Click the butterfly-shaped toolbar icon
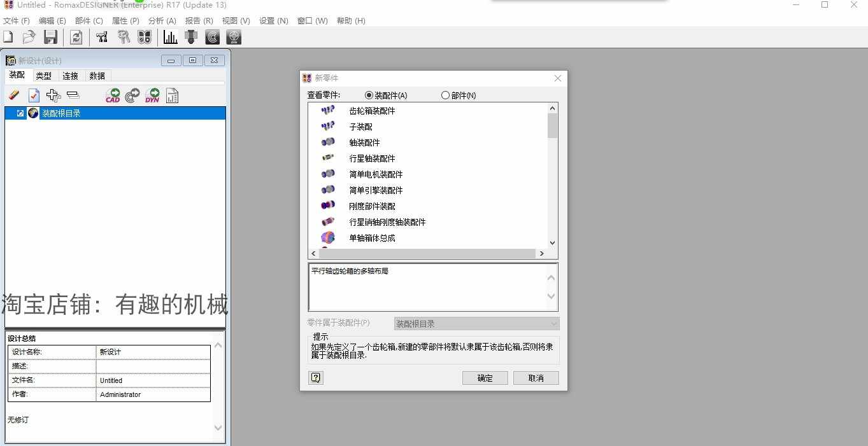This screenshot has height=446, width=868. (x=145, y=38)
